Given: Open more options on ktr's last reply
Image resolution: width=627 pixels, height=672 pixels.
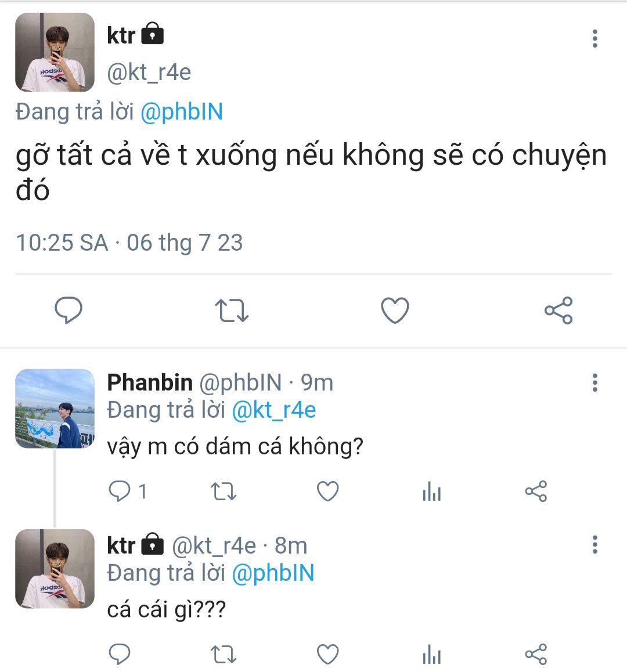Looking at the screenshot, I should pyautogui.click(x=594, y=545).
